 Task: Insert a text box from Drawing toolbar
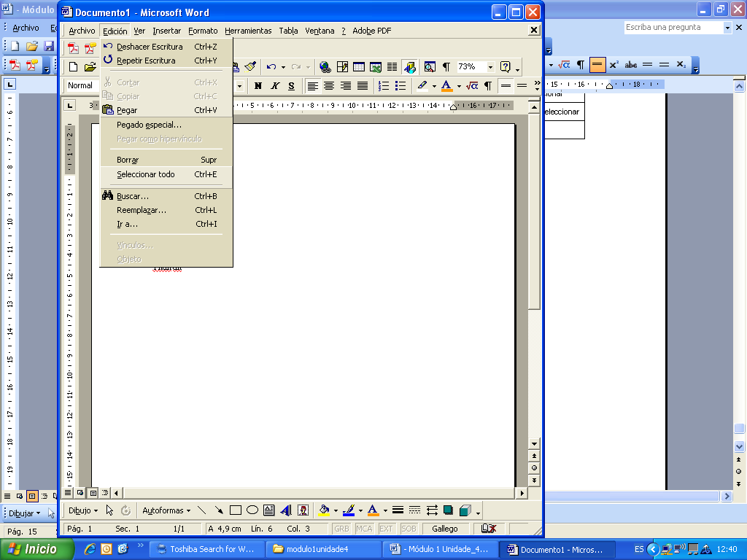click(268, 510)
